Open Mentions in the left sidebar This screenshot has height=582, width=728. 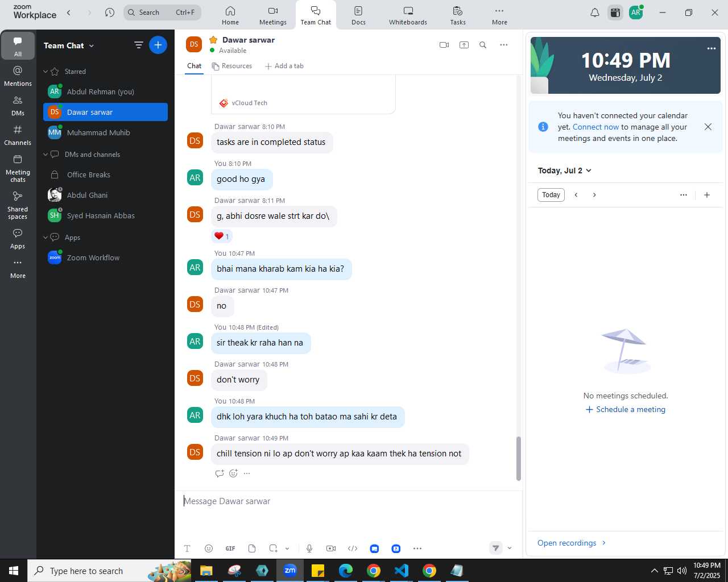[x=18, y=76]
